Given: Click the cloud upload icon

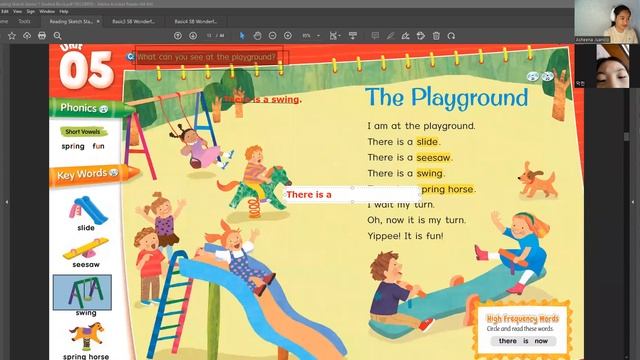Looking at the screenshot, I should (27, 36).
